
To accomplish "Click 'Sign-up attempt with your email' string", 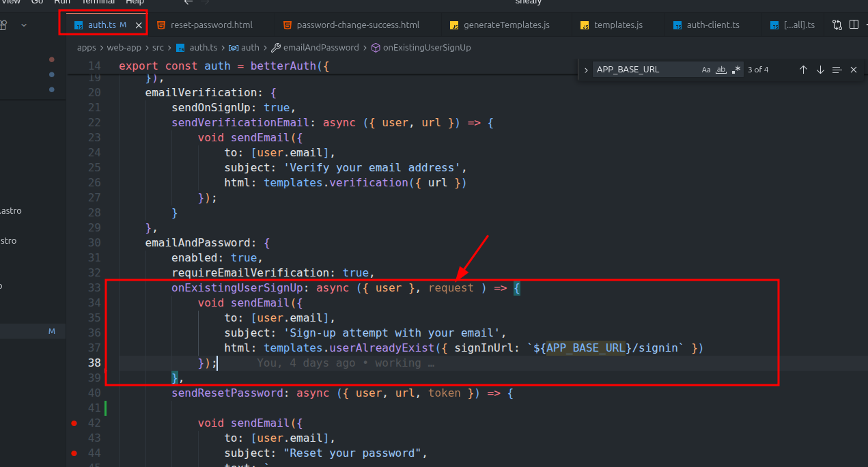I will coord(393,333).
